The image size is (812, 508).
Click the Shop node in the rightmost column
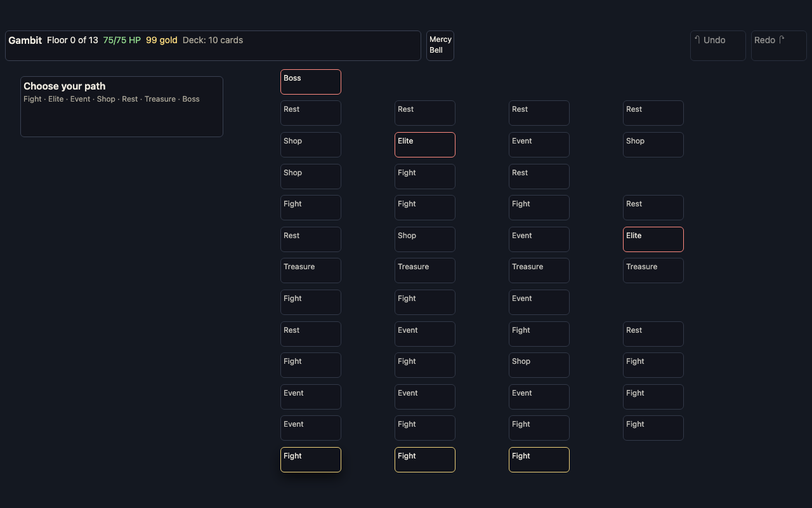(653, 145)
